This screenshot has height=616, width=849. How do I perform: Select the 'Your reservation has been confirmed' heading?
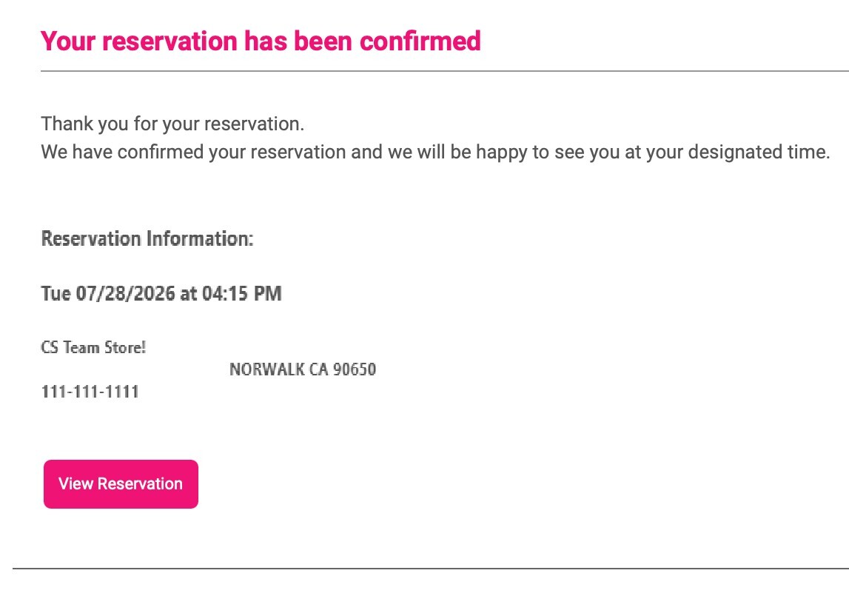pos(261,41)
